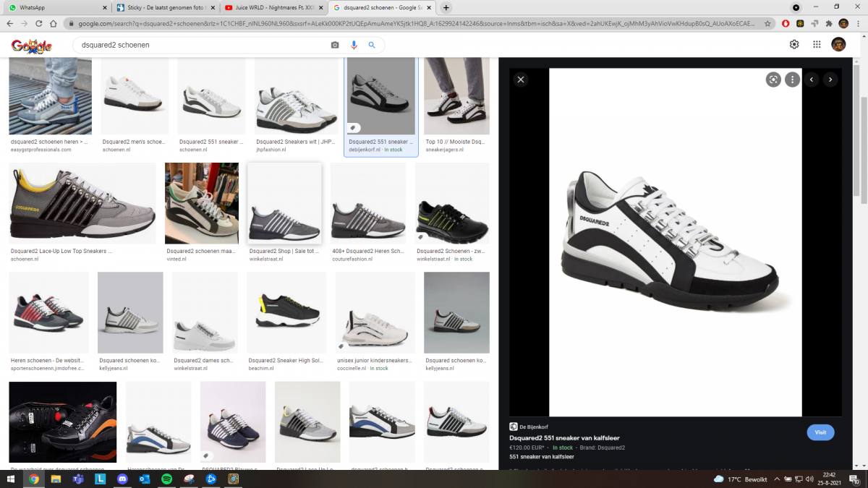The height and width of the screenshot is (488, 868).
Task: Select the yellow-heeled Dsquared2 Lace-Up sneaker thumbnail
Action: point(82,204)
